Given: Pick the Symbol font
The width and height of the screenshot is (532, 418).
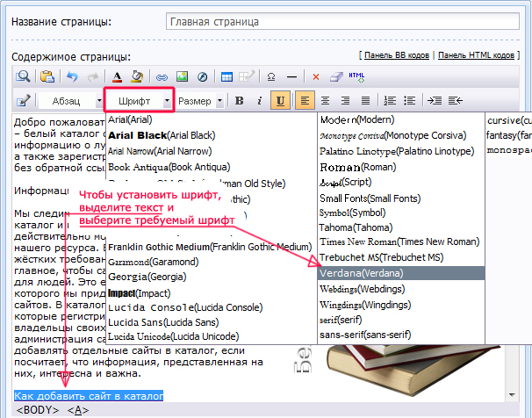Looking at the screenshot, I should pos(353,213).
